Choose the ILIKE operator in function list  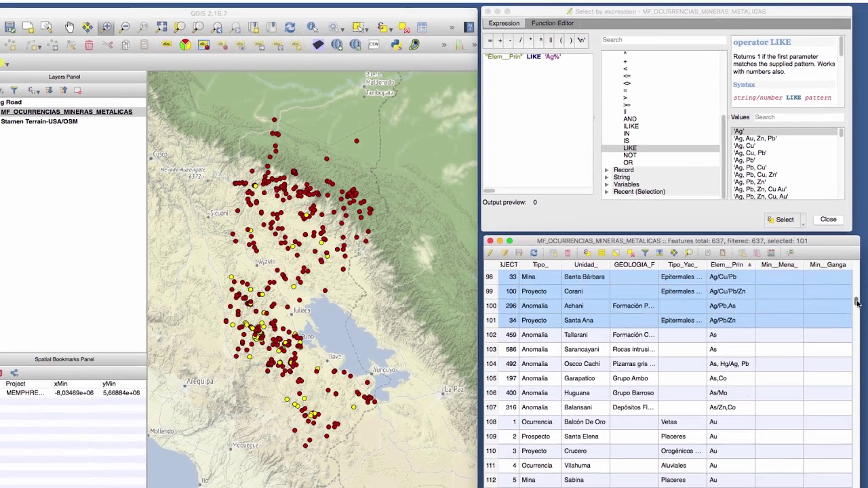pyautogui.click(x=631, y=126)
